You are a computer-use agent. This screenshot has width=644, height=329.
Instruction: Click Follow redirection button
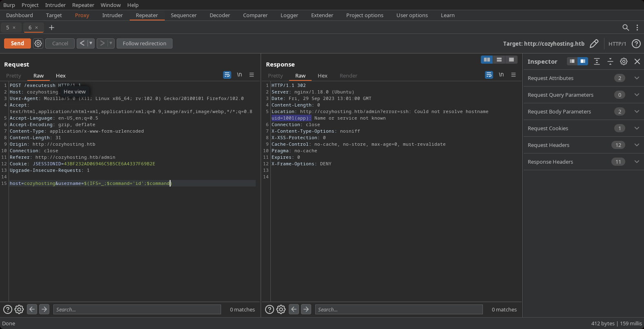(x=144, y=43)
